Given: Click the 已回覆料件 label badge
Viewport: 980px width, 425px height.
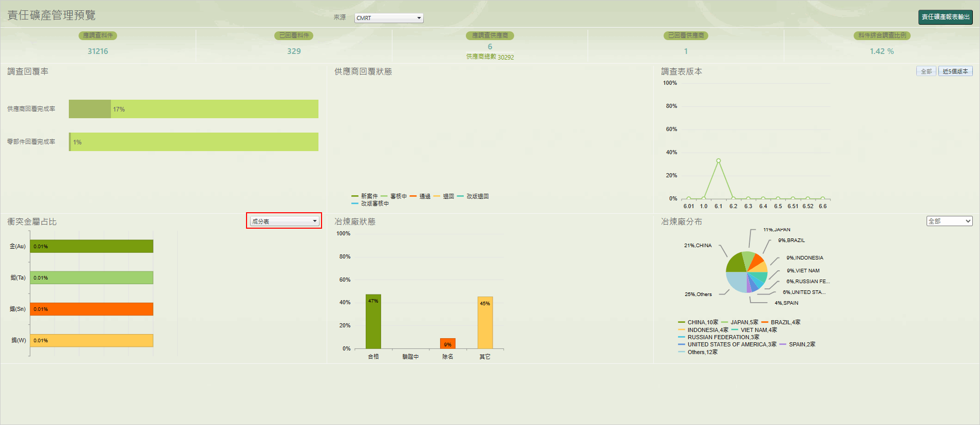Looking at the screenshot, I should (294, 35).
